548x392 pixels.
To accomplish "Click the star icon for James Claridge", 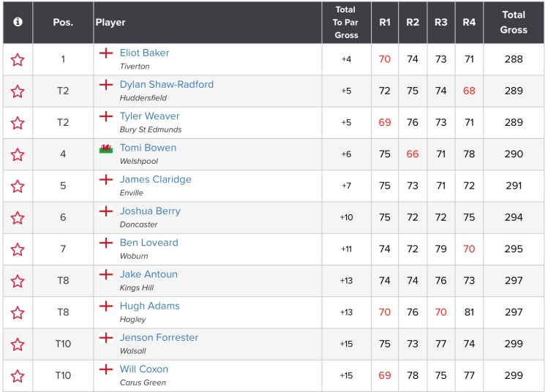I will [18, 186].
